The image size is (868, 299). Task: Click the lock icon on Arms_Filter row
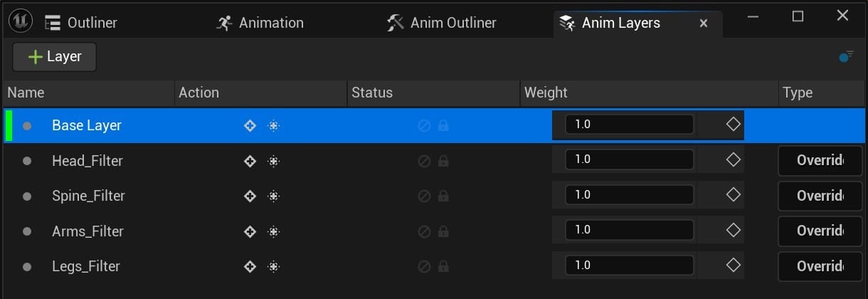click(x=443, y=231)
